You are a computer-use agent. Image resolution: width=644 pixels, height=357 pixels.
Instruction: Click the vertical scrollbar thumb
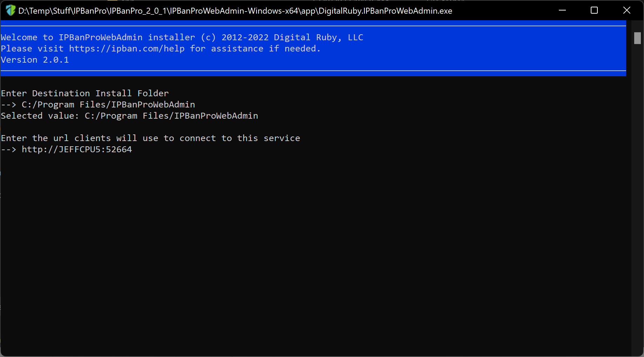coord(637,38)
